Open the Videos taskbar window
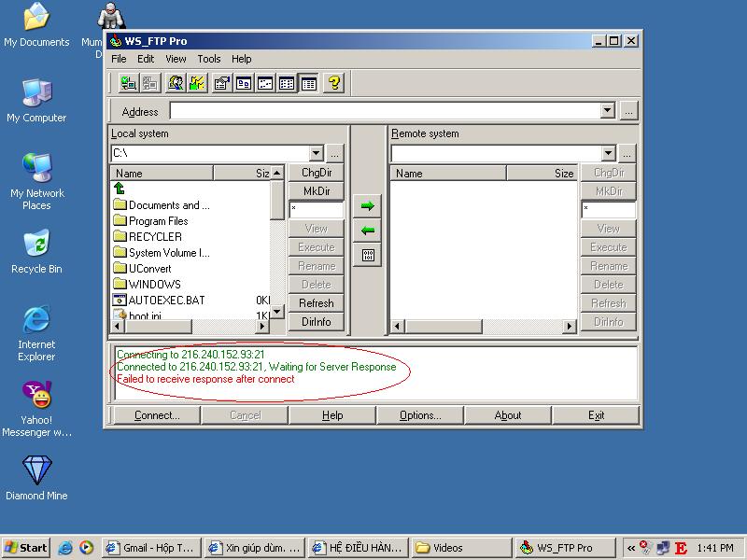This screenshot has height=560, width=747. (x=462, y=548)
